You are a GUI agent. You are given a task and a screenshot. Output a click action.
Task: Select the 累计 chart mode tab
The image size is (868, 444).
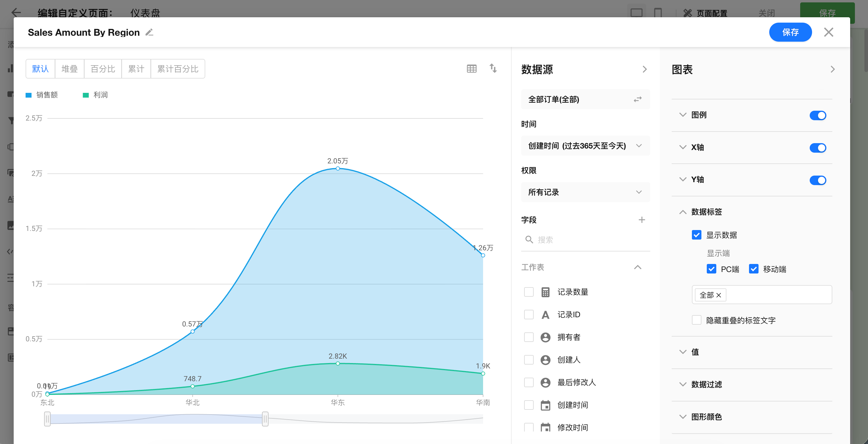point(136,69)
